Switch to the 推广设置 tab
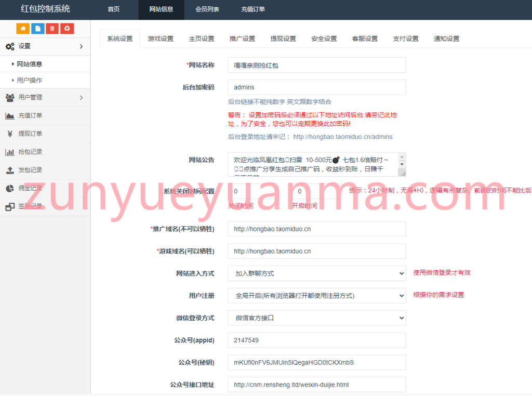Screen dimensions: 532x396 (x=242, y=38)
